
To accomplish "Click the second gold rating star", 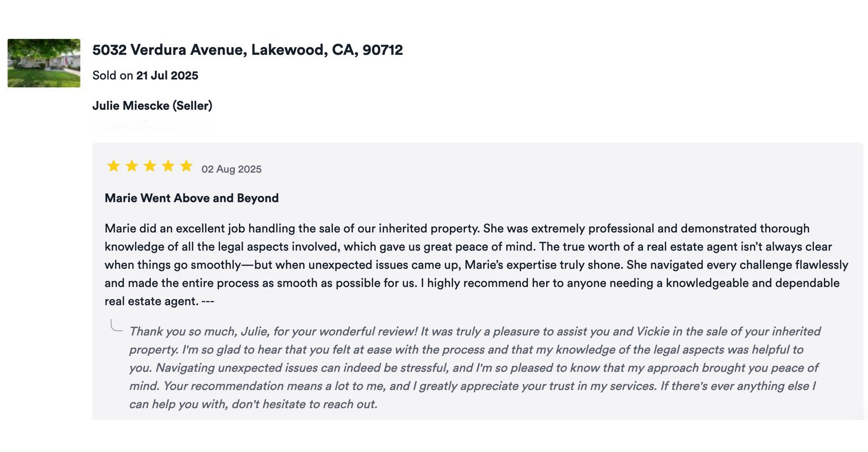I will coord(132,166).
